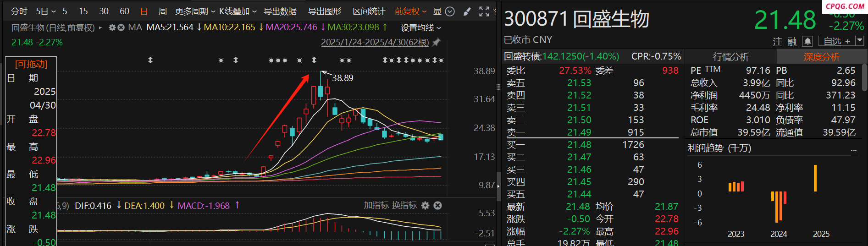Click the MACD:-1.968 indicator value
Image resolution: width=868 pixels, height=246 pixels.
pos(204,206)
